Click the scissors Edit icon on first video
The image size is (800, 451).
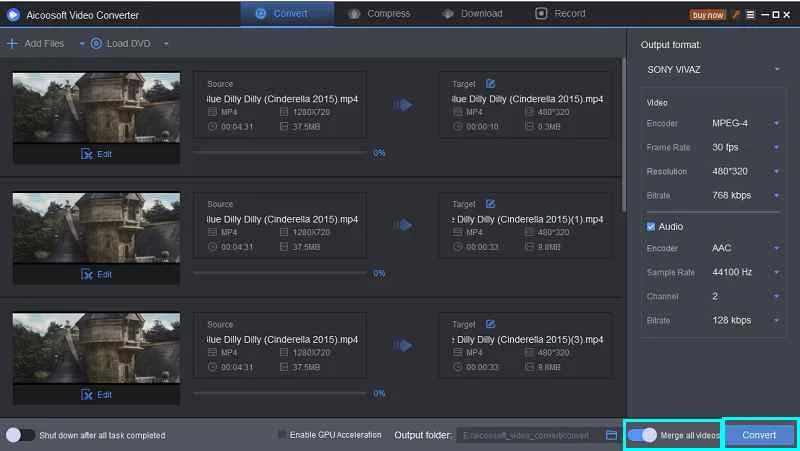tap(87, 154)
